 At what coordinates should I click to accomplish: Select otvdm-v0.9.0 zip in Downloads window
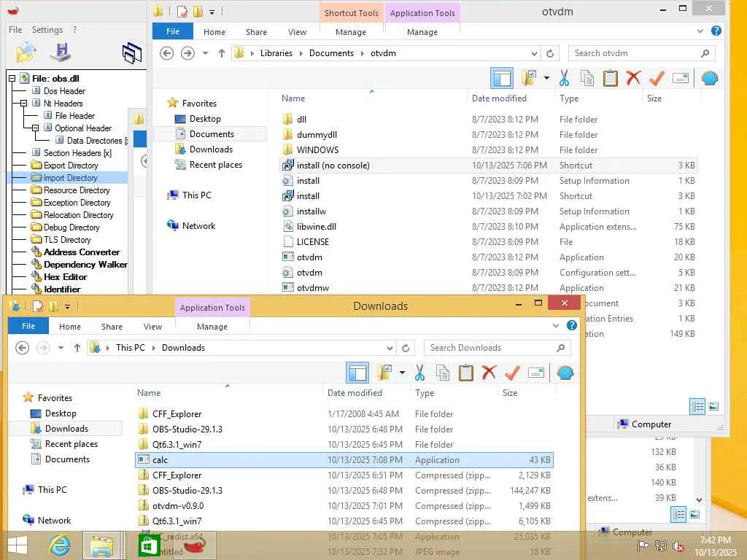(344, 506)
